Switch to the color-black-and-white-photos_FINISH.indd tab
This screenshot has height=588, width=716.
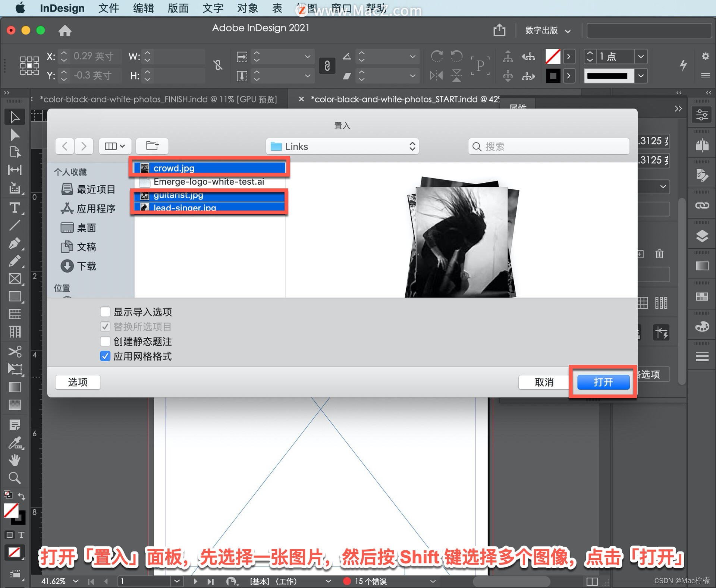[158, 99]
